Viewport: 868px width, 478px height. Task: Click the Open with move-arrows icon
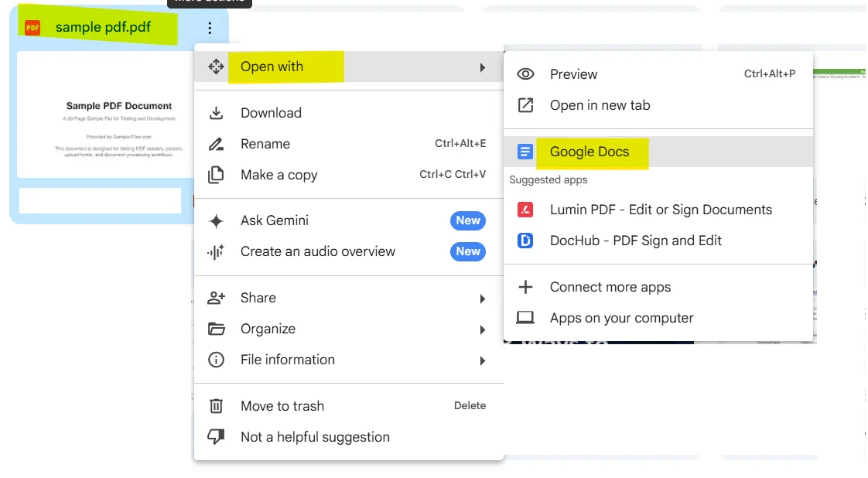coord(216,67)
